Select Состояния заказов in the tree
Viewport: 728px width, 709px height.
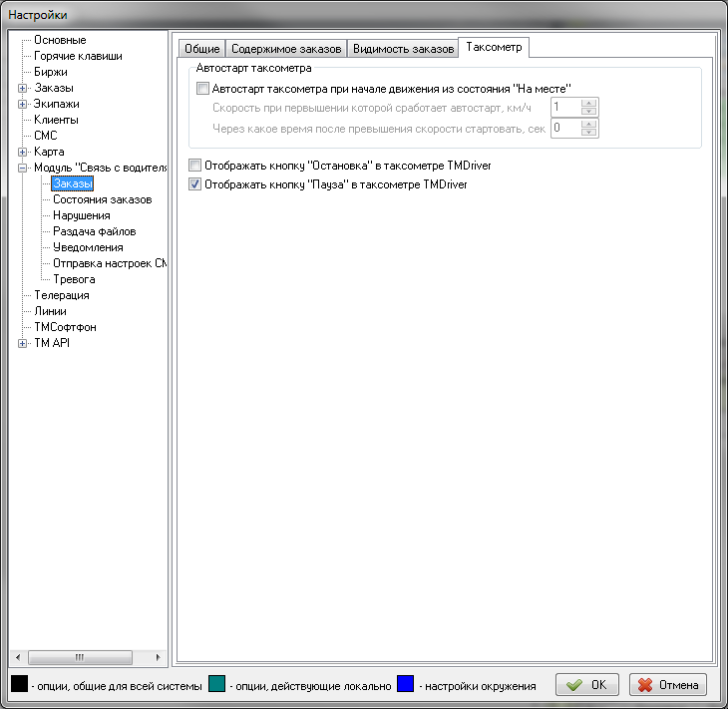pos(102,199)
